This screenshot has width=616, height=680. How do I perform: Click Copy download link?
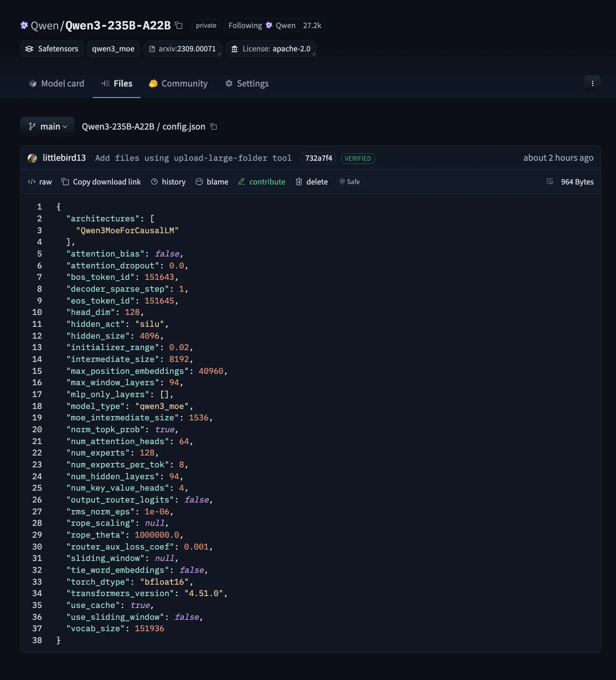tap(101, 182)
